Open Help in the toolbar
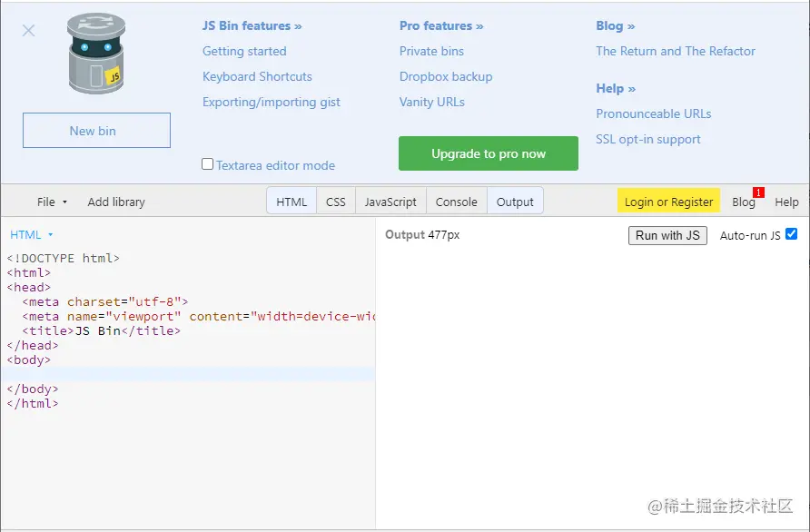810x532 pixels. coord(786,202)
